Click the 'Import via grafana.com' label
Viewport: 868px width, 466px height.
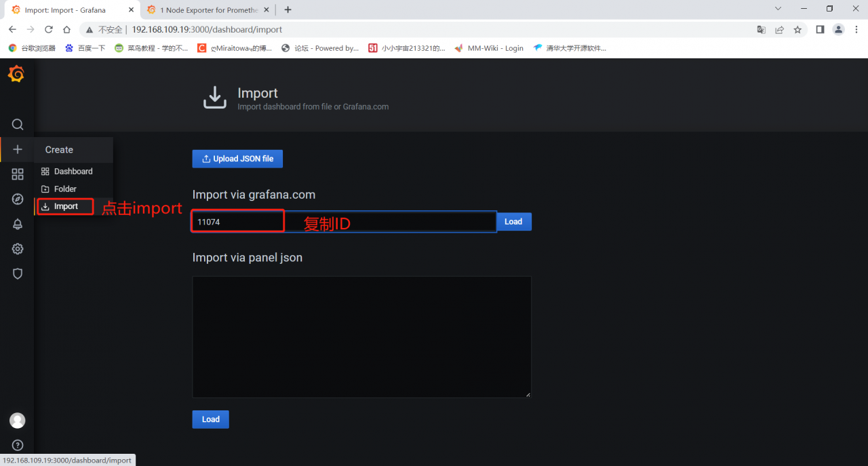click(x=254, y=195)
